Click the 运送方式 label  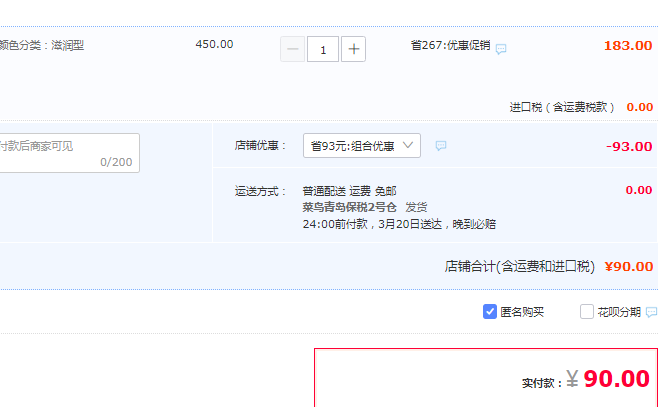tap(261, 191)
